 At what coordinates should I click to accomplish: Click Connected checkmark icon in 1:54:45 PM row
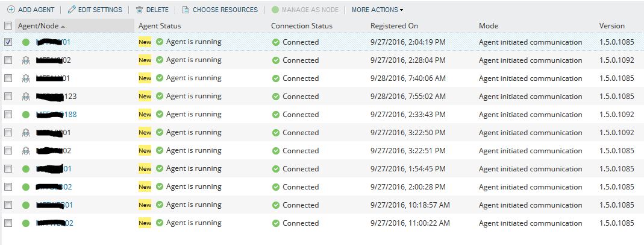click(276, 168)
